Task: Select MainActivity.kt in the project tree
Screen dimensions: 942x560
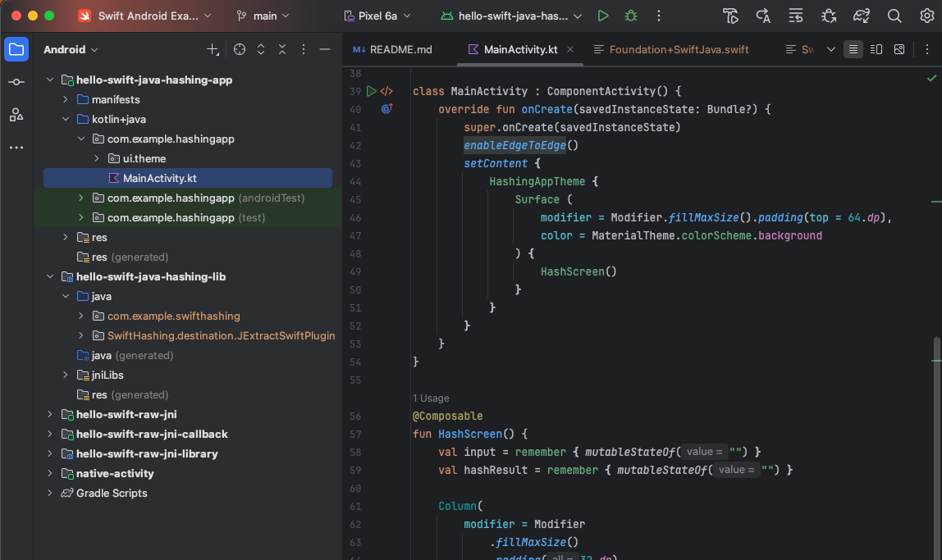Action: tap(159, 179)
